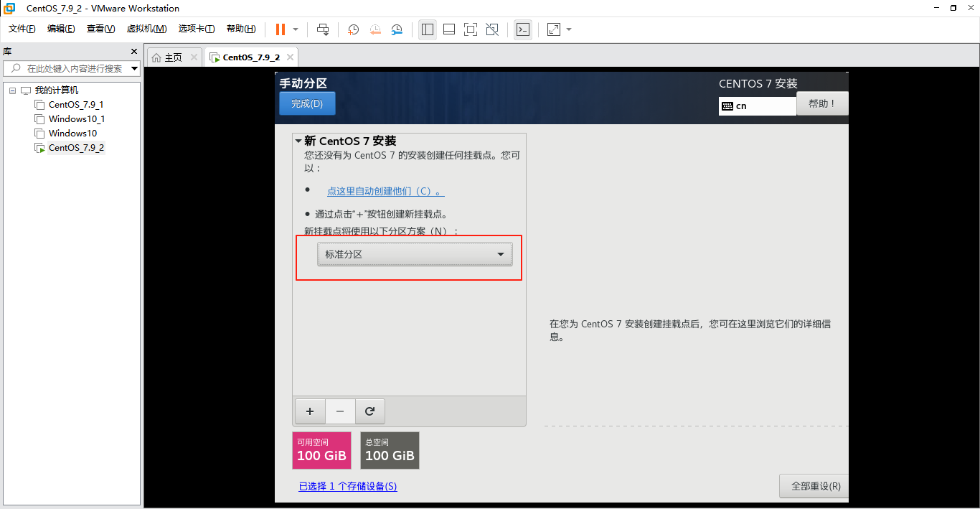Open the 帮助(H) menu
Image resolution: width=980 pixels, height=509 pixels.
tap(241, 29)
